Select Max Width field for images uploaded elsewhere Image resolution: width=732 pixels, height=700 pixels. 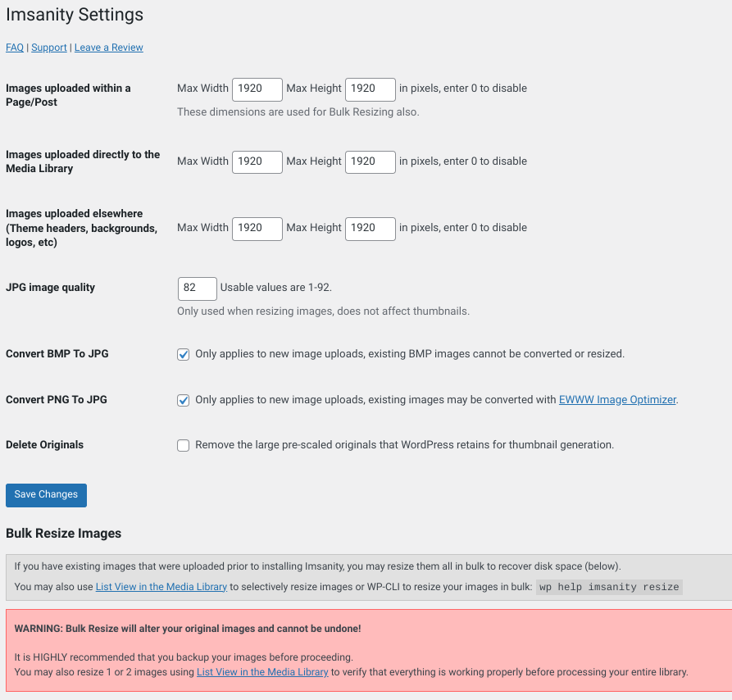[257, 228]
